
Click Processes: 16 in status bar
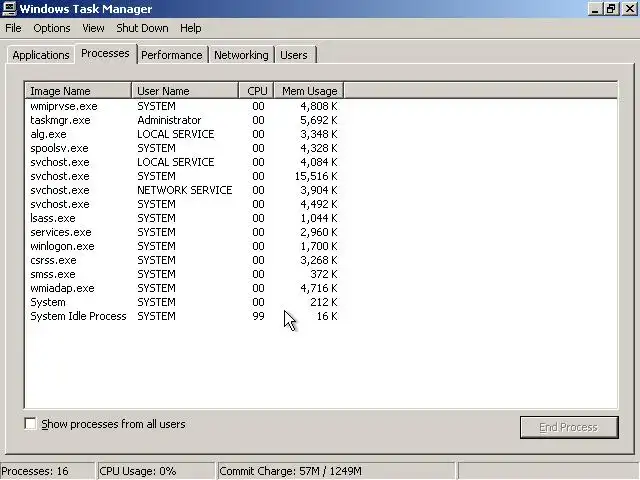coord(35,471)
